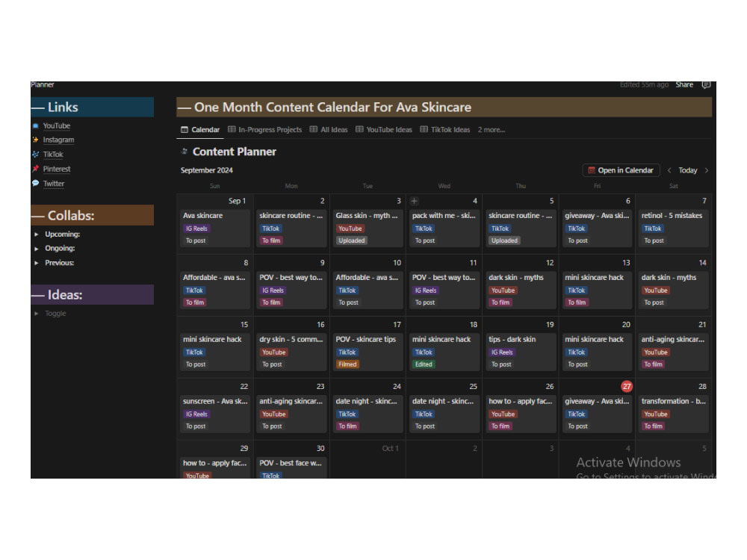Click the In-Progress Projects table icon

[x=232, y=129]
